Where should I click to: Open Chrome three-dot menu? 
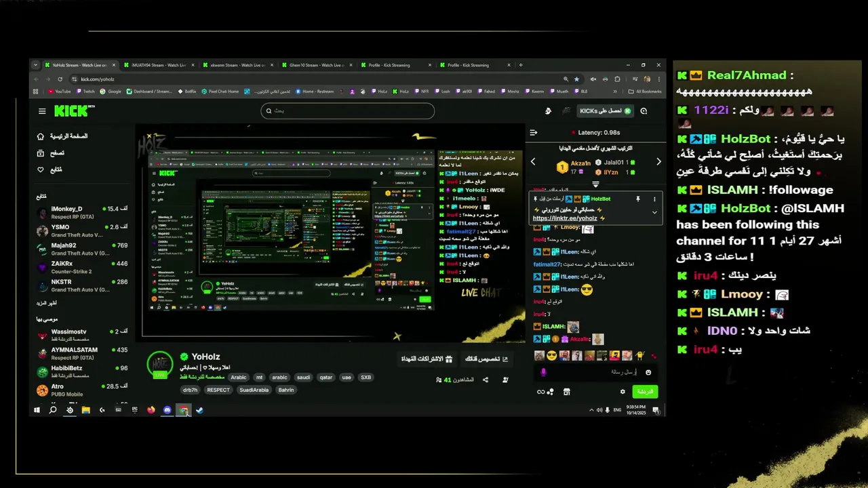coord(658,79)
